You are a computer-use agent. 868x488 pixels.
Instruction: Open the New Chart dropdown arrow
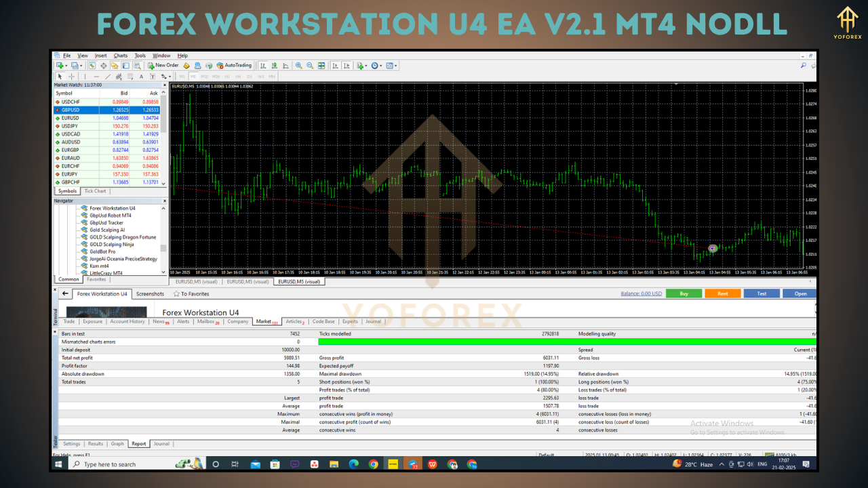tap(66, 65)
